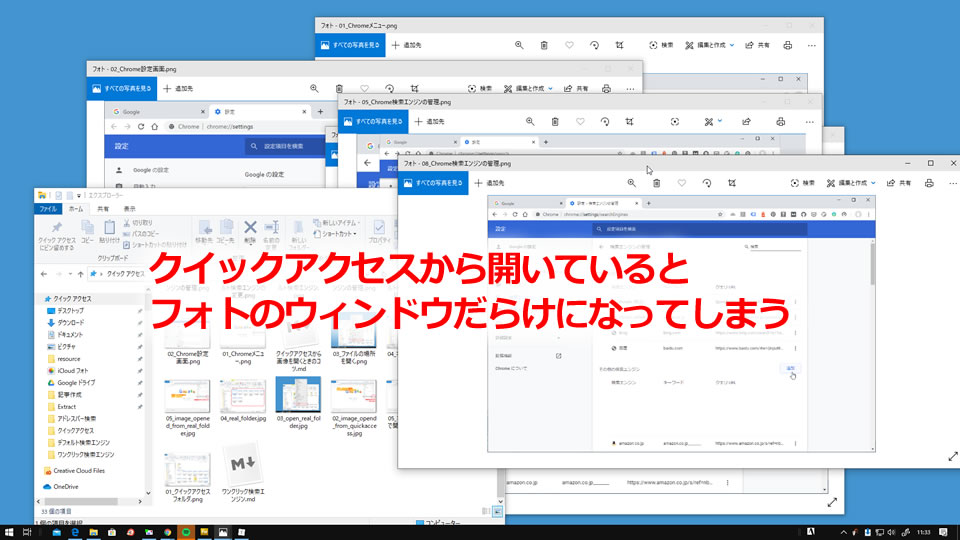960x540 pixels.
Task: Switch Explorer to large icons view
Action: (x=498, y=511)
